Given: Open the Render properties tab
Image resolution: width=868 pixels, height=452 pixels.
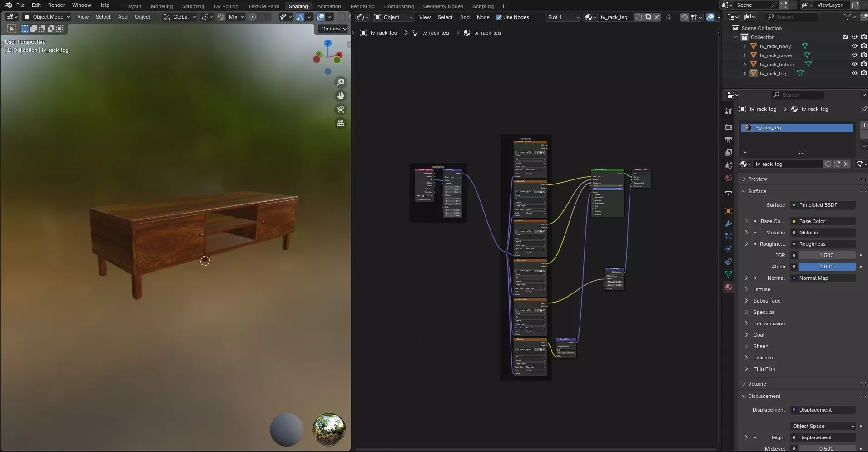Looking at the screenshot, I should click(x=729, y=127).
